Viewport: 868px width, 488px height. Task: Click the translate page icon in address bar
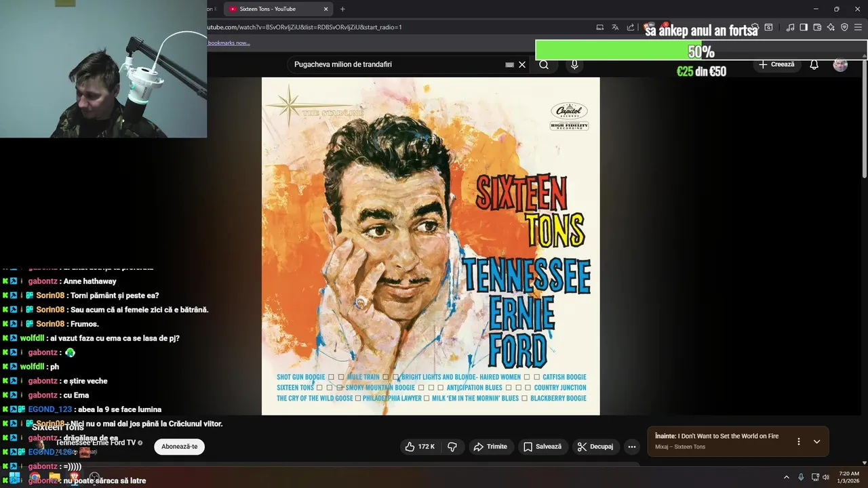(x=615, y=27)
